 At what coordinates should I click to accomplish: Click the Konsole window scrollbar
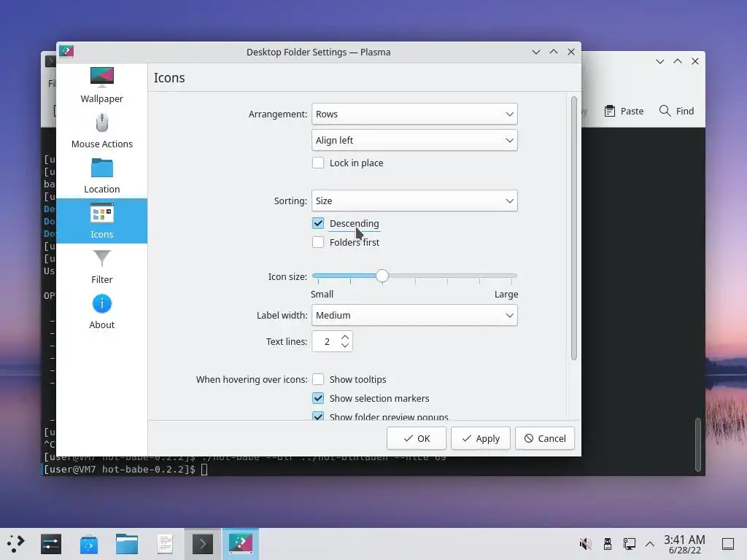[698, 445]
